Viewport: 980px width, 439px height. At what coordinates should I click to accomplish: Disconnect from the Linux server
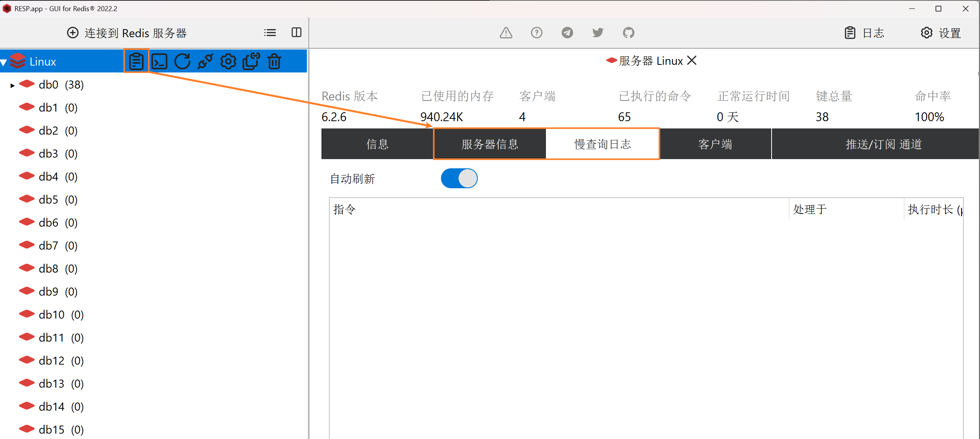click(205, 61)
